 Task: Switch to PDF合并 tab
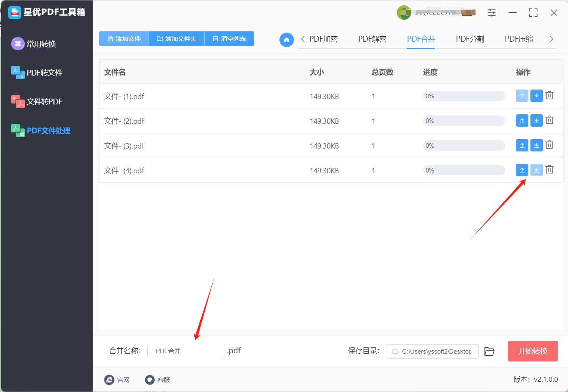click(421, 39)
